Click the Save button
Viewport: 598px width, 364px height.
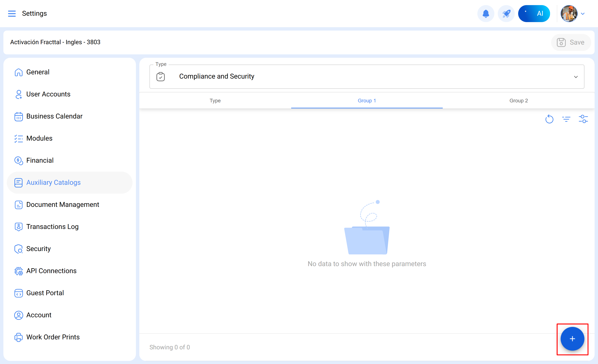[x=571, y=42]
